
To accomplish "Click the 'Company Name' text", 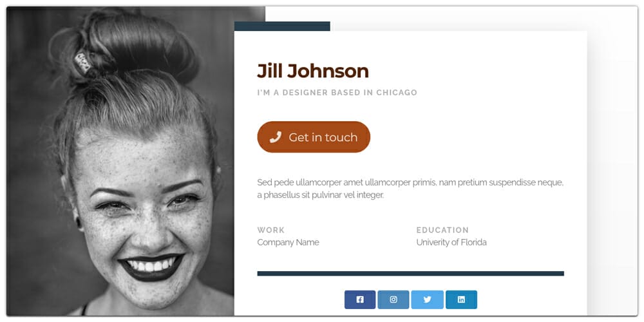I will tap(288, 242).
